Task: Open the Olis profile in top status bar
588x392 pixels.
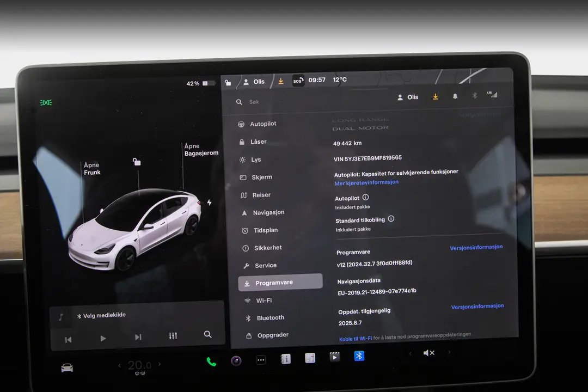Action: (x=254, y=82)
